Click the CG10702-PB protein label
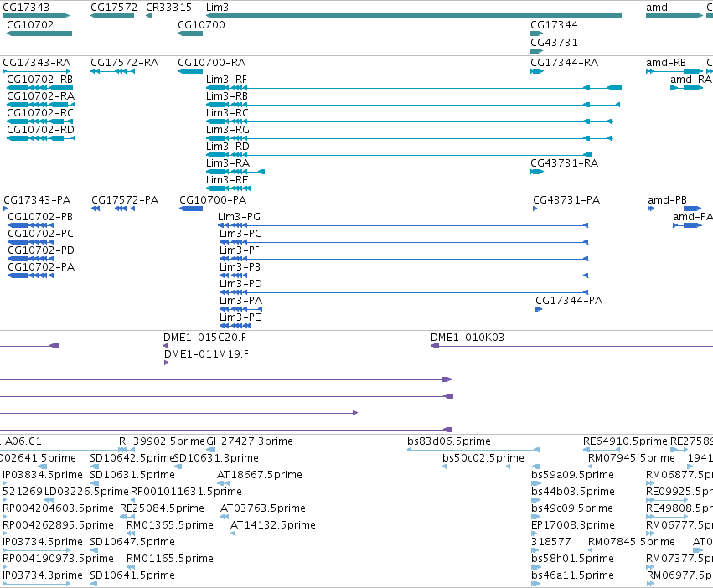This screenshot has height=588, width=713. pyautogui.click(x=40, y=217)
